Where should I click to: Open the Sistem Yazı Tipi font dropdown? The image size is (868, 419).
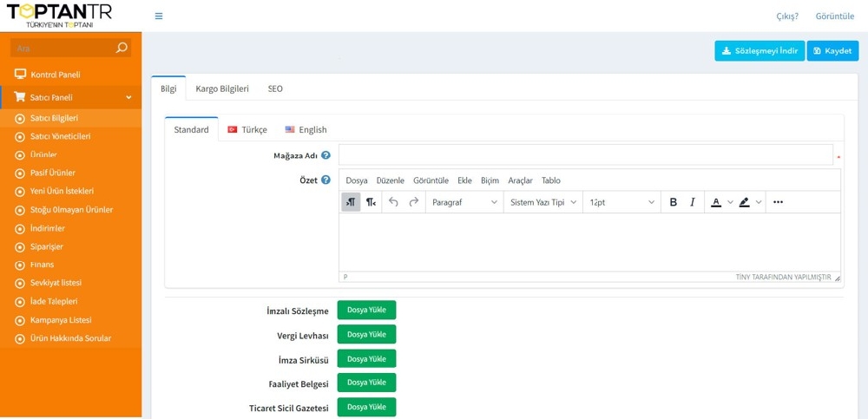coord(543,202)
